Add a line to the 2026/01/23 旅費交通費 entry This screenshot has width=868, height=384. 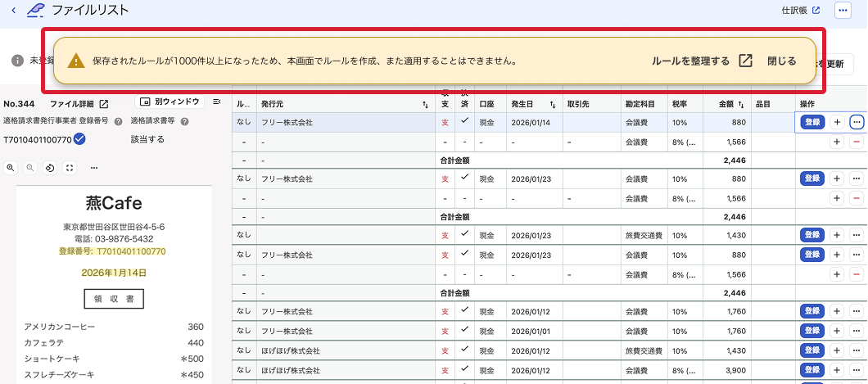(x=836, y=235)
